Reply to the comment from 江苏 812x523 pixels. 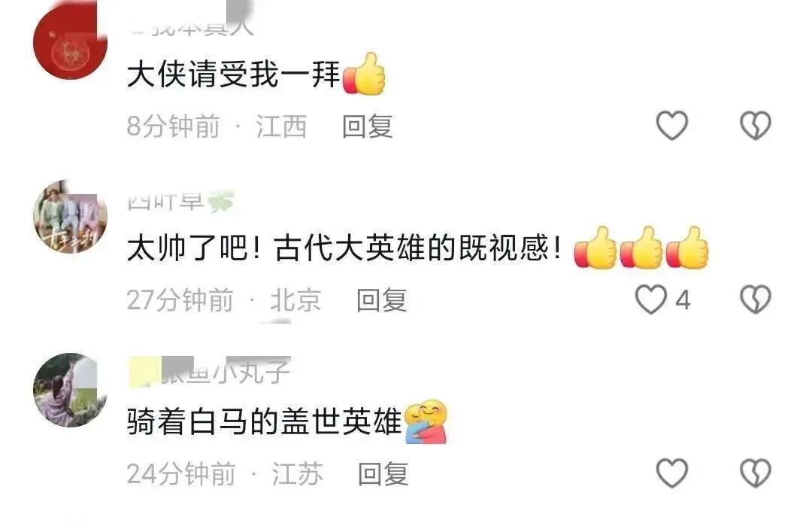coord(383,474)
